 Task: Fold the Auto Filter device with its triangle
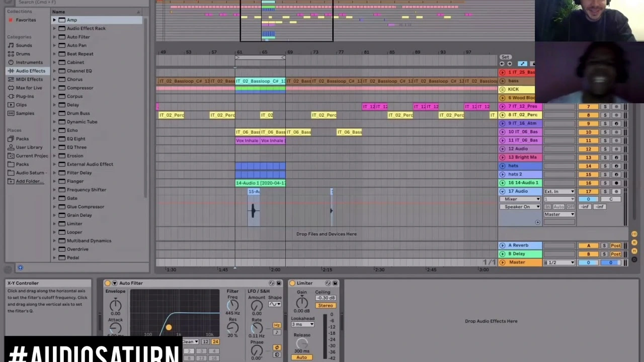[x=114, y=283]
